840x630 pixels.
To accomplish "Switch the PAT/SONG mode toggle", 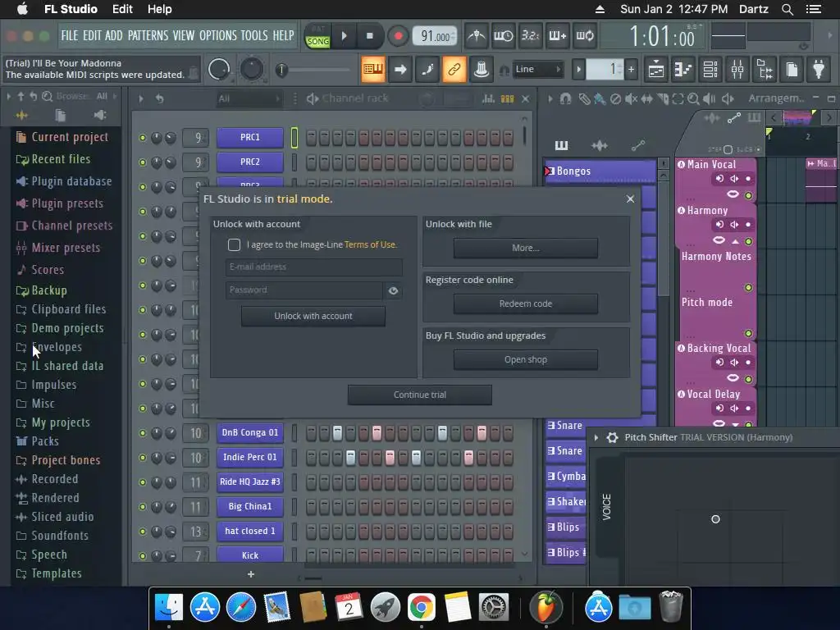I will coord(317,36).
